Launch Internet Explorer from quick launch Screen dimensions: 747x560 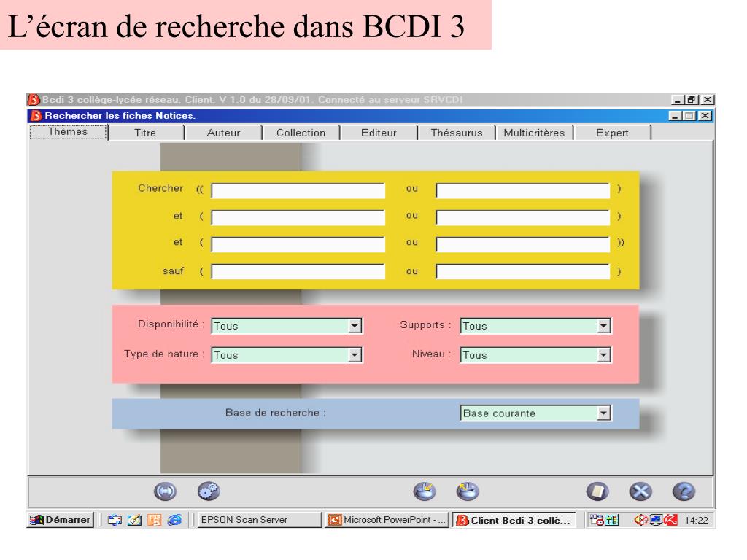(x=175, y=519)
